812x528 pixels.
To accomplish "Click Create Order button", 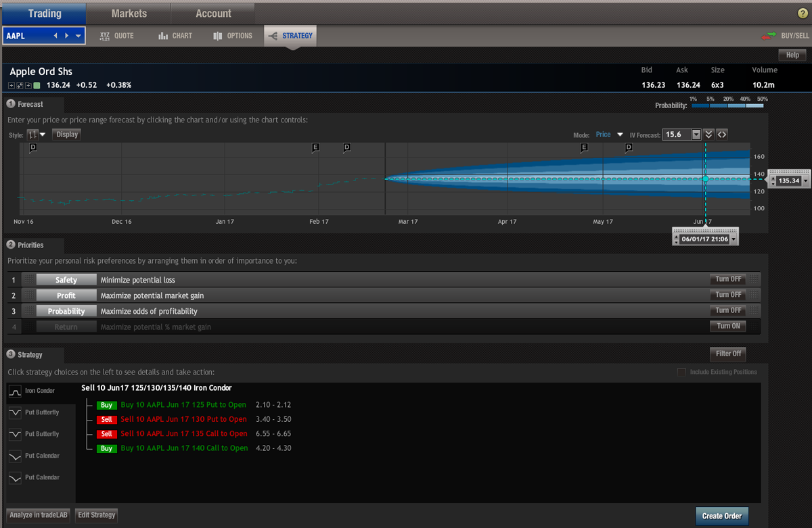I will click(722, 516).
